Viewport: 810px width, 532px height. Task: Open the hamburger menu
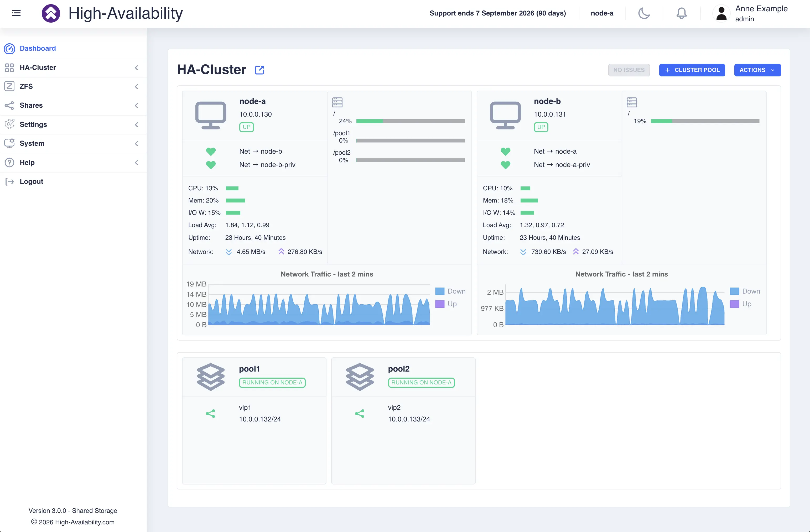tap(16, 13)
